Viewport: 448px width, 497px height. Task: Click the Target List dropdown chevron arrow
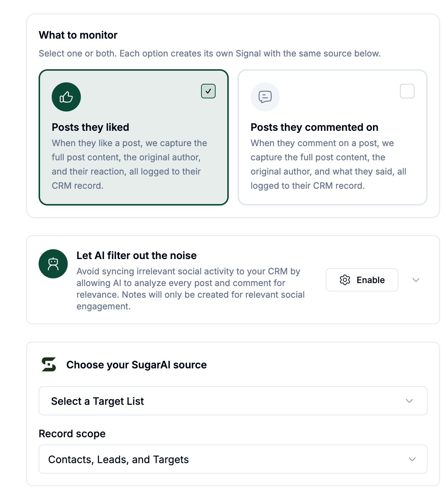pyautogui.click(x=409, y=401)
